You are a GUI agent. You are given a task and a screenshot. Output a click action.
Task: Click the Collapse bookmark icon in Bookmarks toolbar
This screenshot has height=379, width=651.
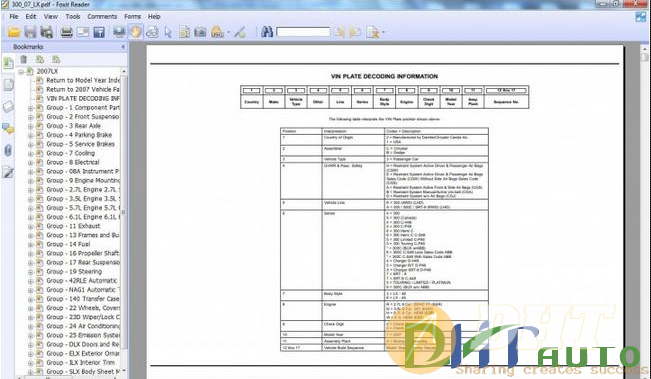coord(56,60)
